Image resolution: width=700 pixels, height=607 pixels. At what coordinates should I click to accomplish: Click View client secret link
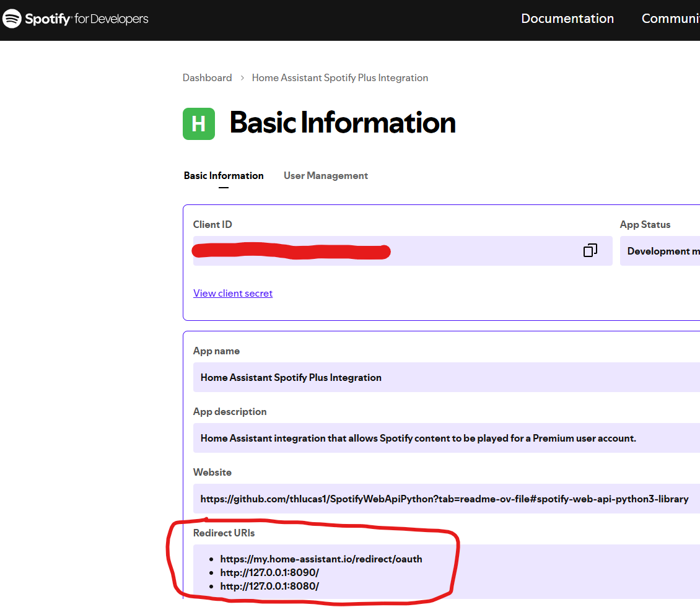pyautogui.click(x=232, y=293)
